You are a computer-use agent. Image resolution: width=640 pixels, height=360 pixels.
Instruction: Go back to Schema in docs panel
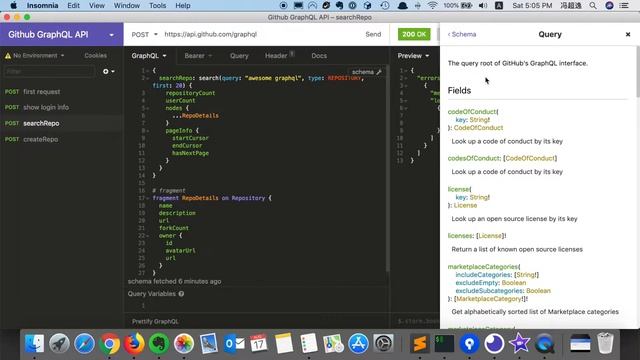click(462, 34)
